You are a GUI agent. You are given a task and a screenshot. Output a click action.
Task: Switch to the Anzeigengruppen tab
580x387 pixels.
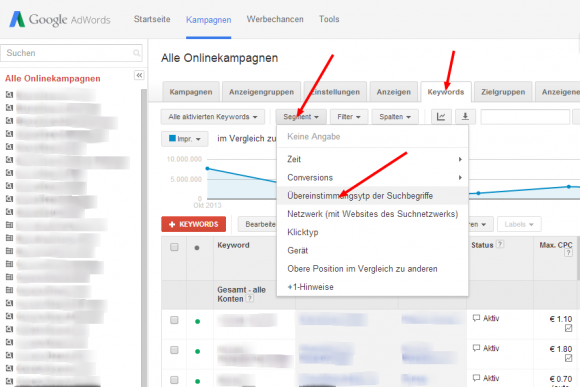(262, 92)
